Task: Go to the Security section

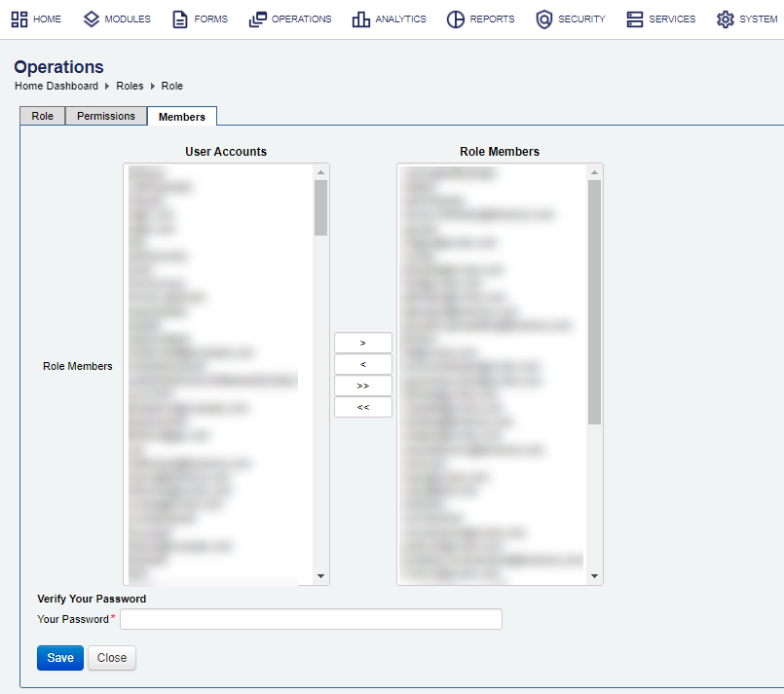Action: (x=570, y=18)
